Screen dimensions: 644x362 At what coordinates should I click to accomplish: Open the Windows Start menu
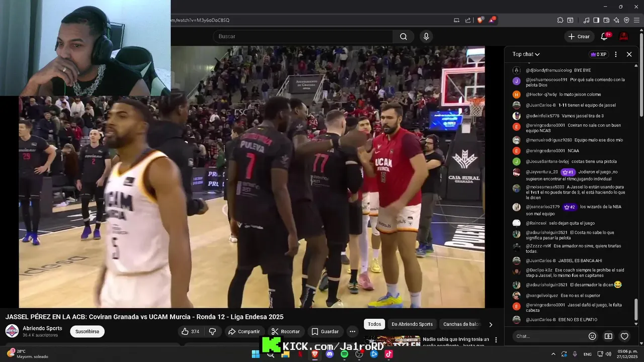(x=256, y=354)
